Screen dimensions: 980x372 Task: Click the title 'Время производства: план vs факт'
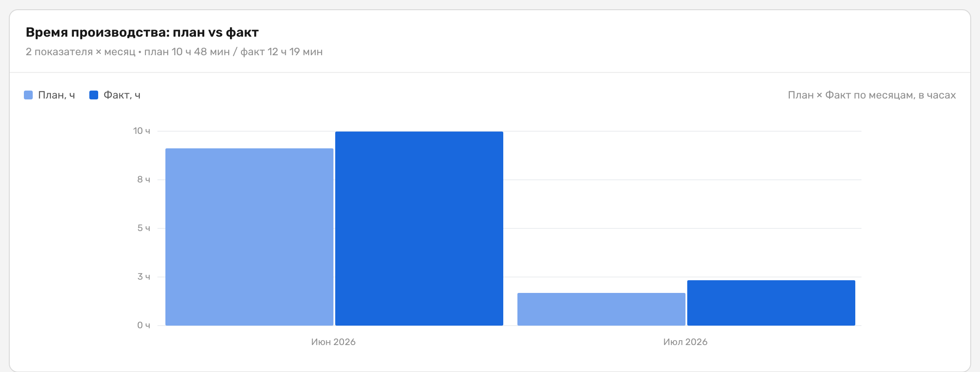(x=142, y=32)
